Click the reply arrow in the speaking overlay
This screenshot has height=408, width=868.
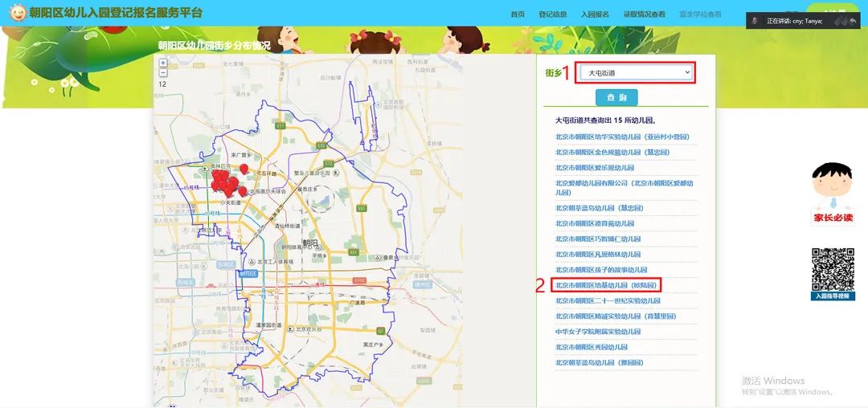[853, 21]
